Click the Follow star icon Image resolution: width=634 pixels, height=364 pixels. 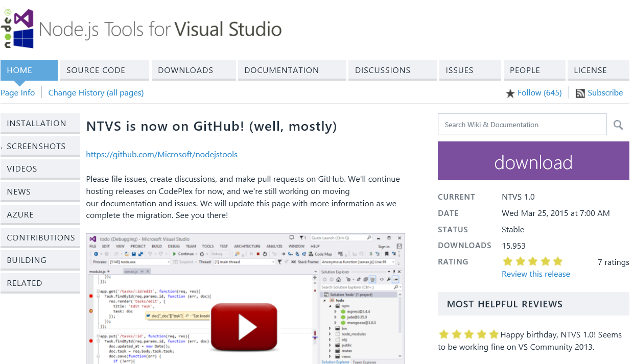[x=510, y=93]
